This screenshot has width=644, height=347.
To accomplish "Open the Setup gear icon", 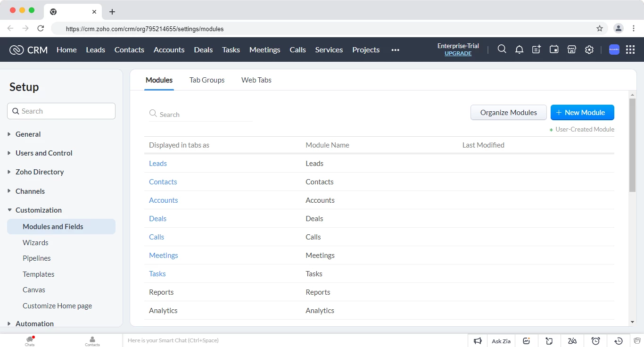I will click(589, 50).
